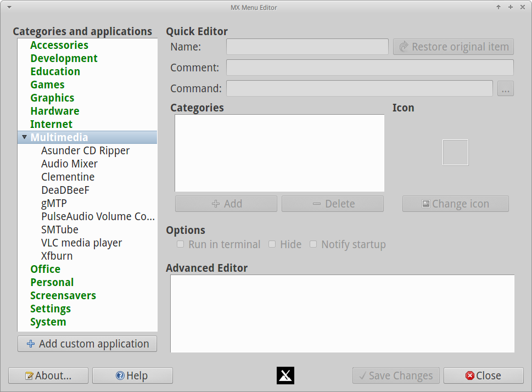532x392 pixels.
Task: Select the Games category
Action: coord(48,85)
